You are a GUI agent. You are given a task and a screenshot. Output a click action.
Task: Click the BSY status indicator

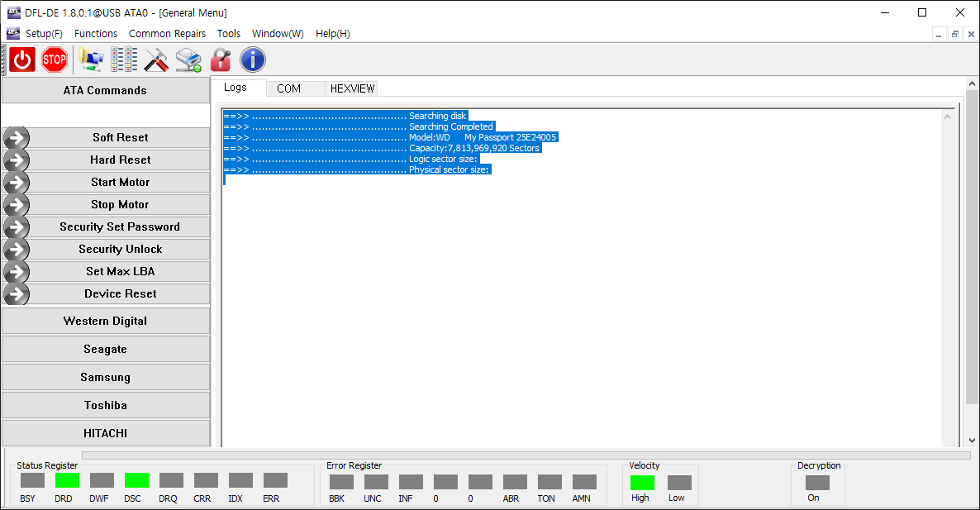point(32,480)
